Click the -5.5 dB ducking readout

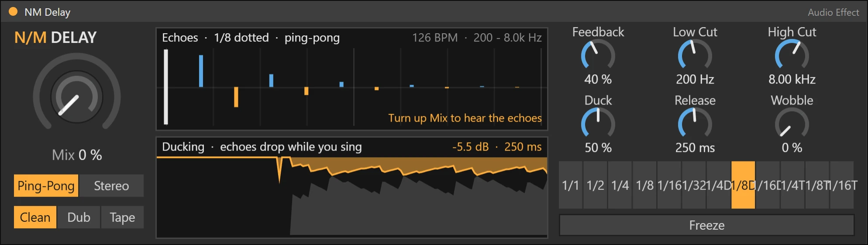(x=470, y=147)
